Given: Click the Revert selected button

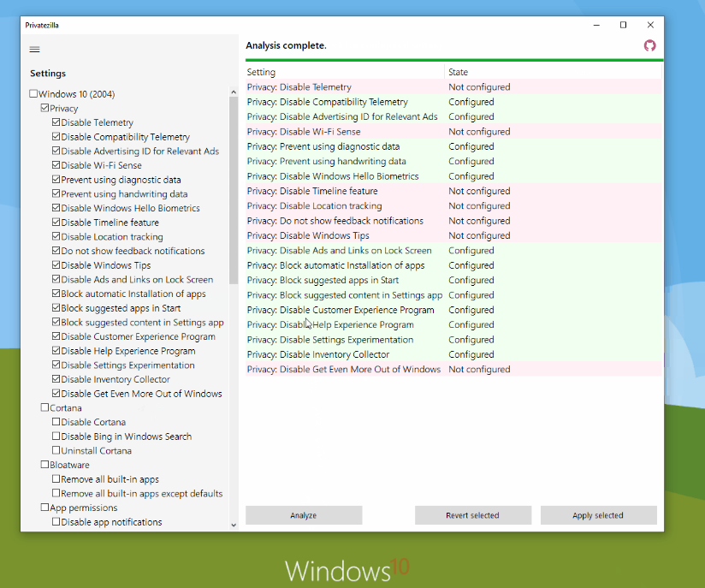Looking at the screenshot, I should (472, 515).
